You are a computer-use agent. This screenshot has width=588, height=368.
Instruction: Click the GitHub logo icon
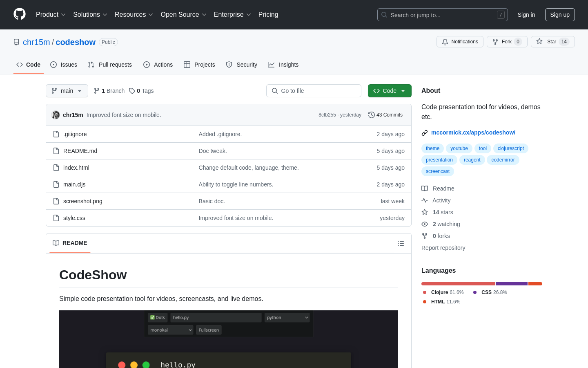(20, 14)
